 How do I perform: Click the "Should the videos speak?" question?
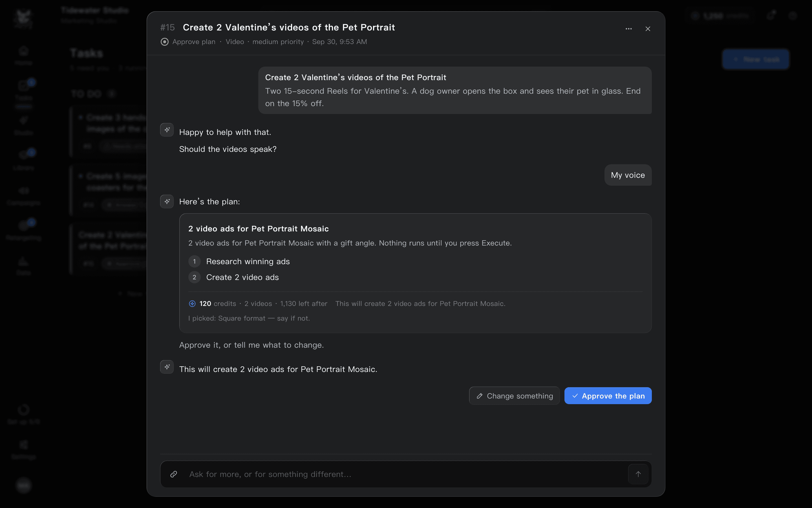tap(228, 149)
